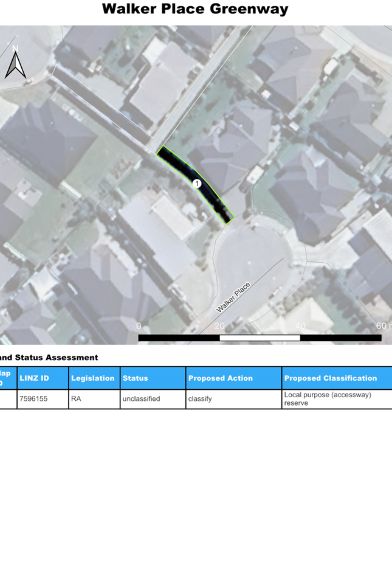This screenshot has height=568, width=392.
Task: Select the classify proposed action cell
Action: click(x=233, y=399)
